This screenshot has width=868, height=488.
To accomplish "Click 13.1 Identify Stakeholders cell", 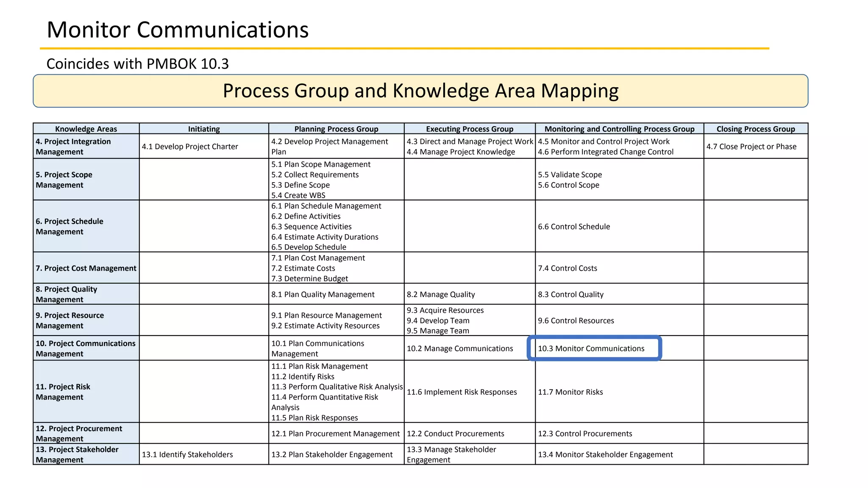I will pos(187,455).
